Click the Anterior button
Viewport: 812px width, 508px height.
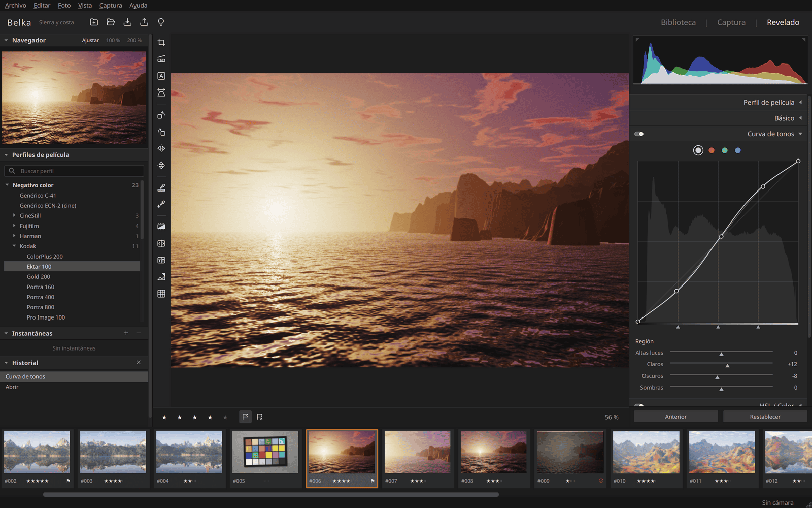(675, 417)
